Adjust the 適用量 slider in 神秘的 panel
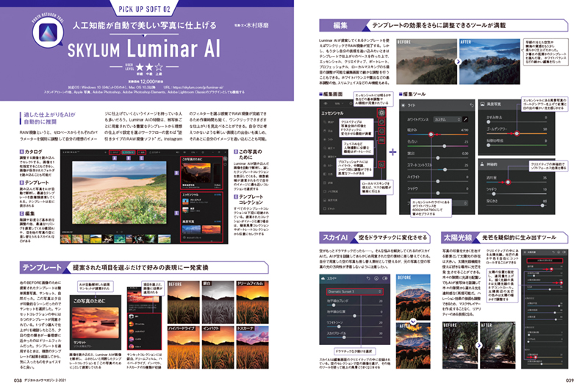588x390 pixels. [517, 182]
